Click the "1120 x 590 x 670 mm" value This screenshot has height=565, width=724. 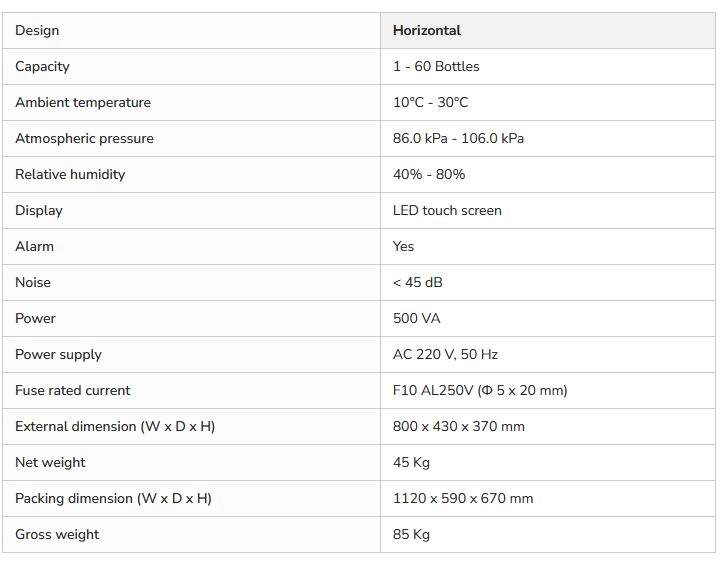click(463, 499)
